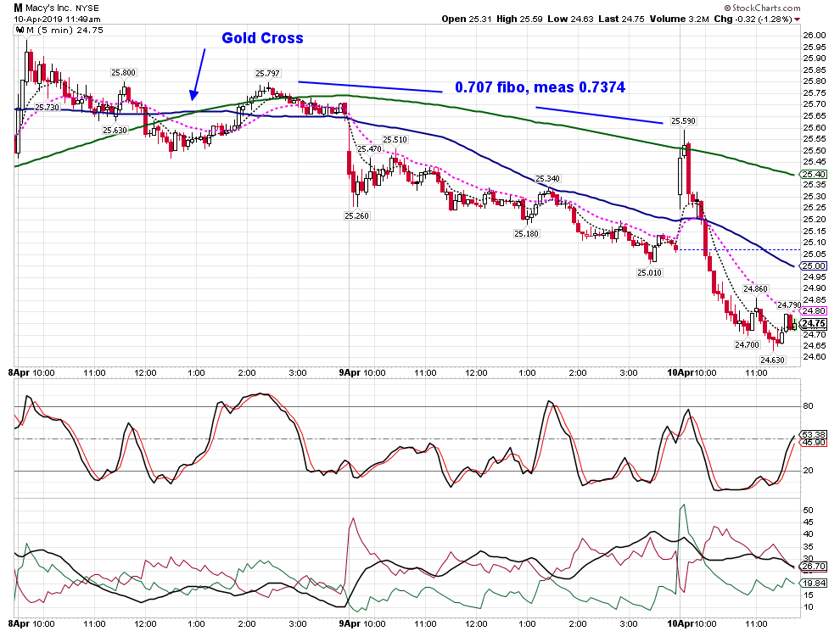Click the candlestick icon beside the M (5 min) legend

click(x=20, y=31)
